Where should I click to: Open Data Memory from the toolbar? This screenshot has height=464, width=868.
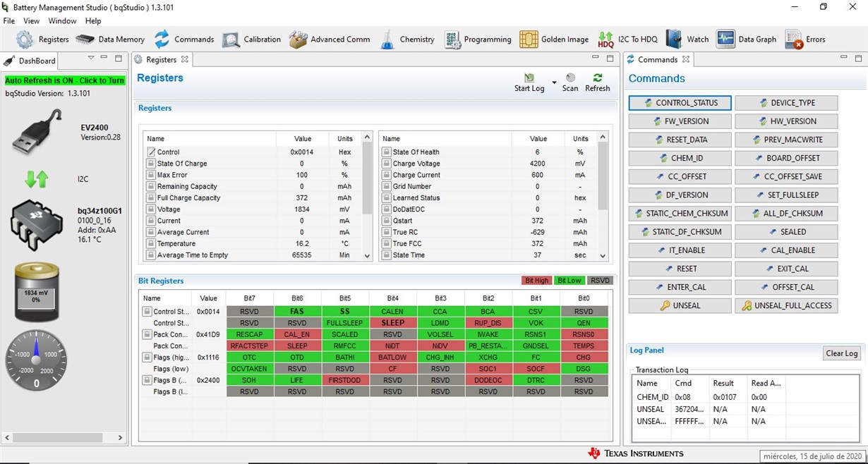[x=110, y=39]
